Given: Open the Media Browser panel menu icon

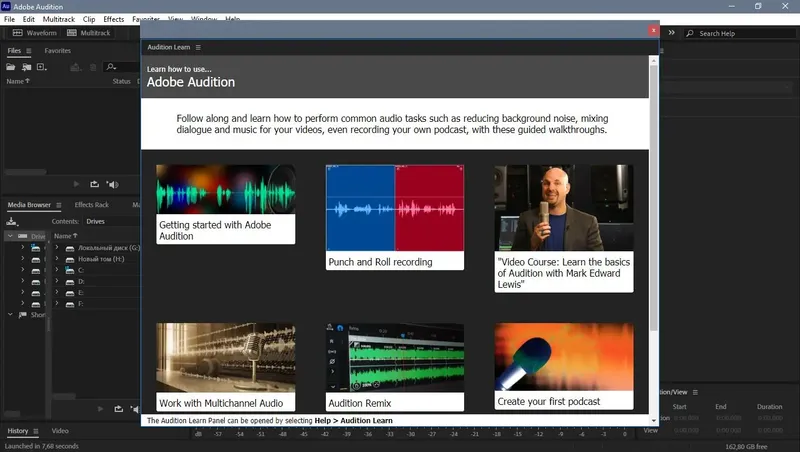Looking at the screenshot, I should 59,205.
